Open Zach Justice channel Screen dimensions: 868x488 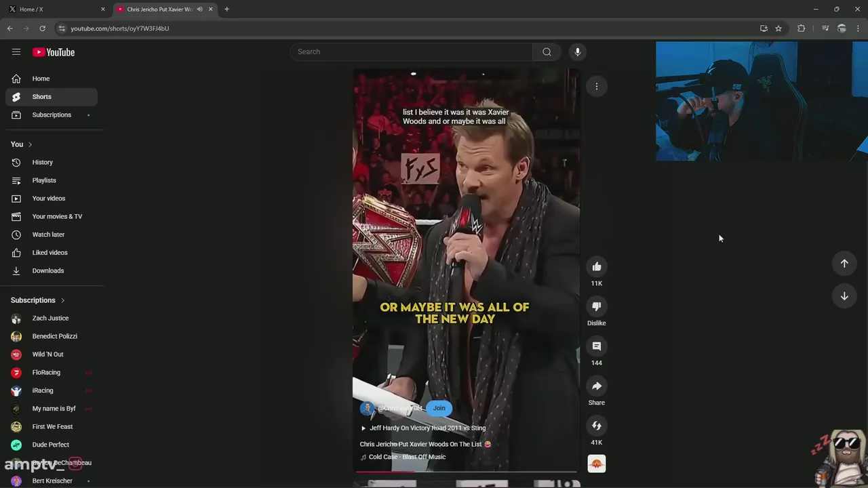pos(52,318)
